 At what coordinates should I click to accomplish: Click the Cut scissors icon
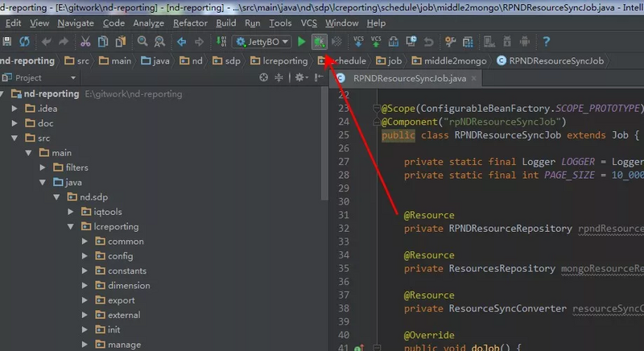pos(85,42)
